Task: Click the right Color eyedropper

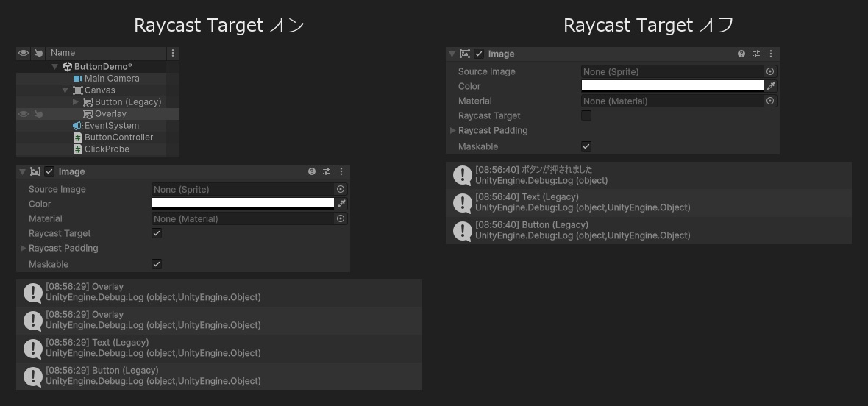Action: 771,86
